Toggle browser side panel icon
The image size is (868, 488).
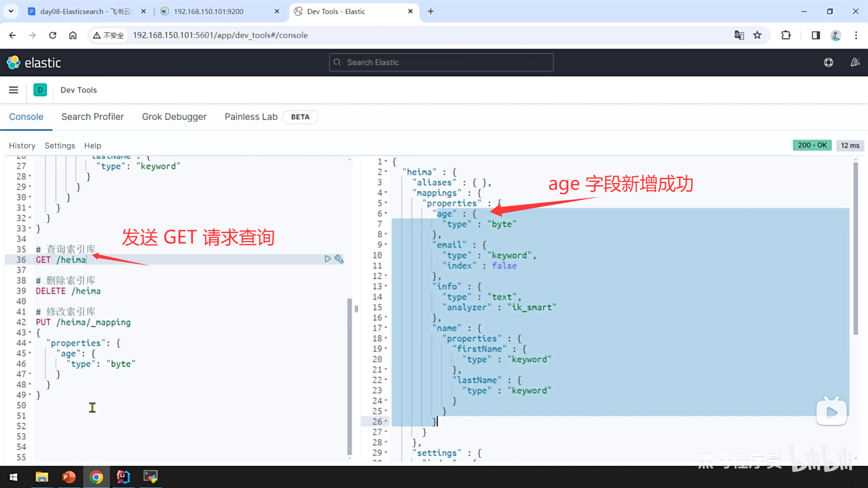tap(816, 35)
